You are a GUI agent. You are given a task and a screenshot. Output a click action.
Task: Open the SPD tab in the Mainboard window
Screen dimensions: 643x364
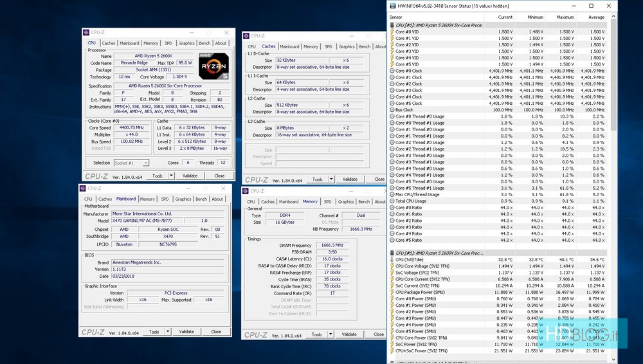165,199
